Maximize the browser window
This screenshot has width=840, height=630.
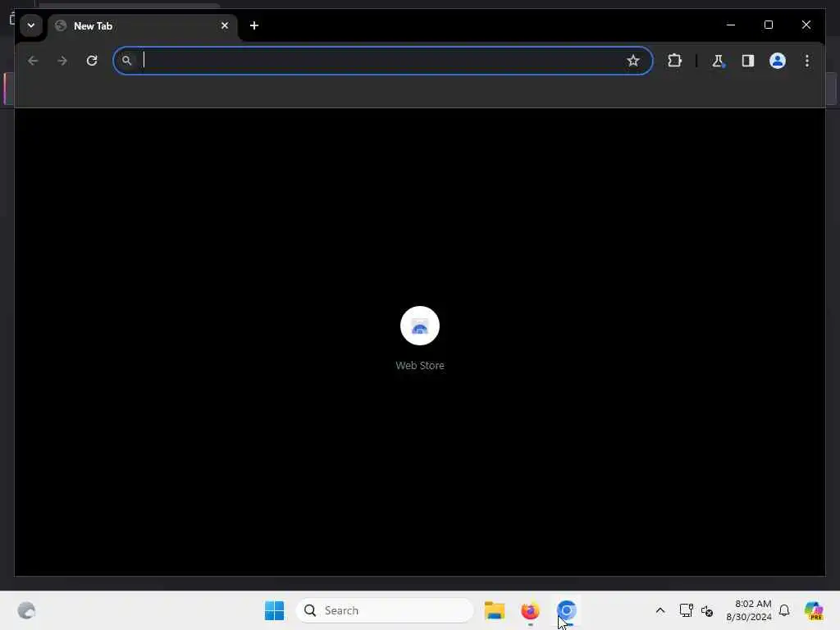tap(768, 25)
